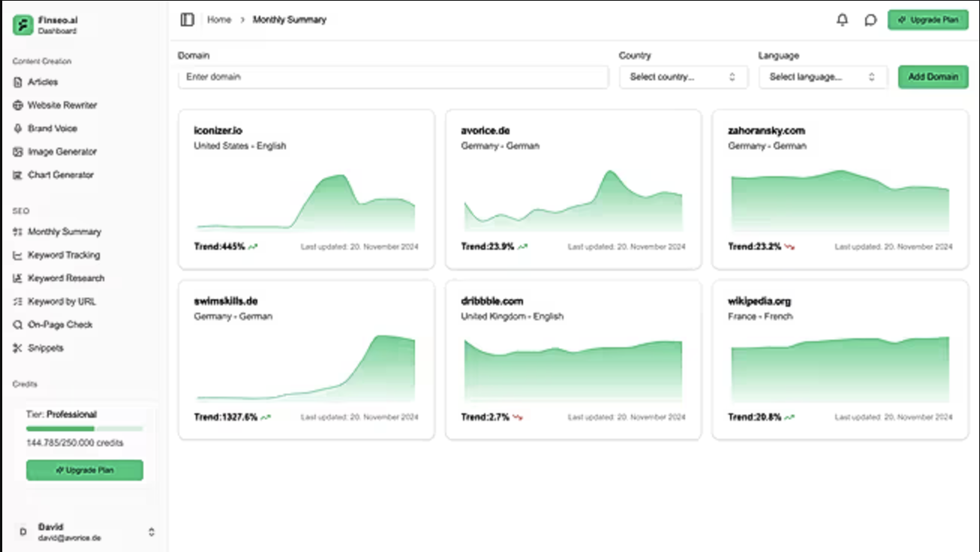
Task: Select Chart Generator from the sidebar
Action: pos(60,175)
